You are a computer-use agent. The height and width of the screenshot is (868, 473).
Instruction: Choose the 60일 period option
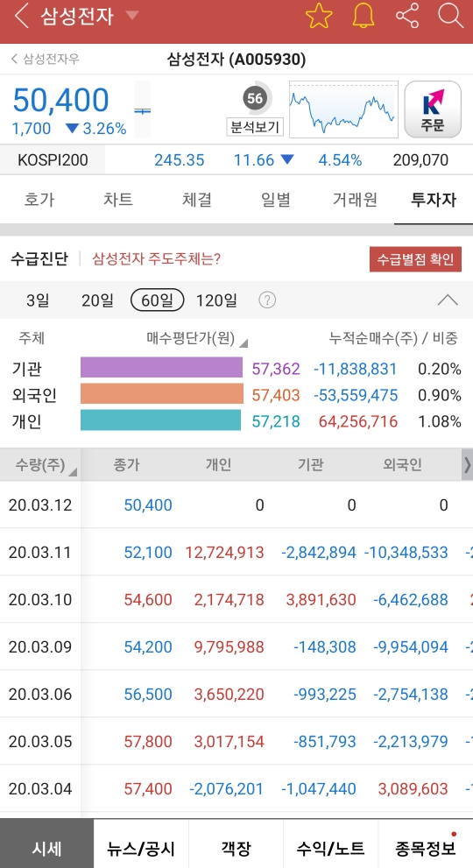point(158,300)
